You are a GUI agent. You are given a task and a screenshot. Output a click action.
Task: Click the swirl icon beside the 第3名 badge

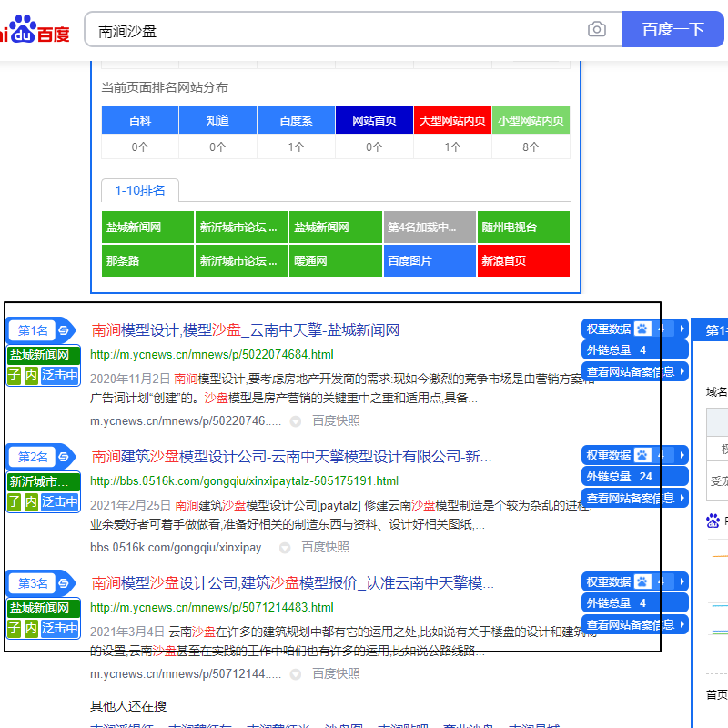(x=64, y=583)
